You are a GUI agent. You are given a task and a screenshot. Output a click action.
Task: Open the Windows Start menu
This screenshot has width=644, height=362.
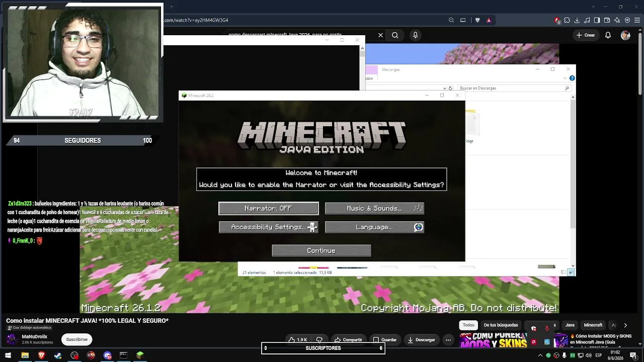tap(8, 355)
